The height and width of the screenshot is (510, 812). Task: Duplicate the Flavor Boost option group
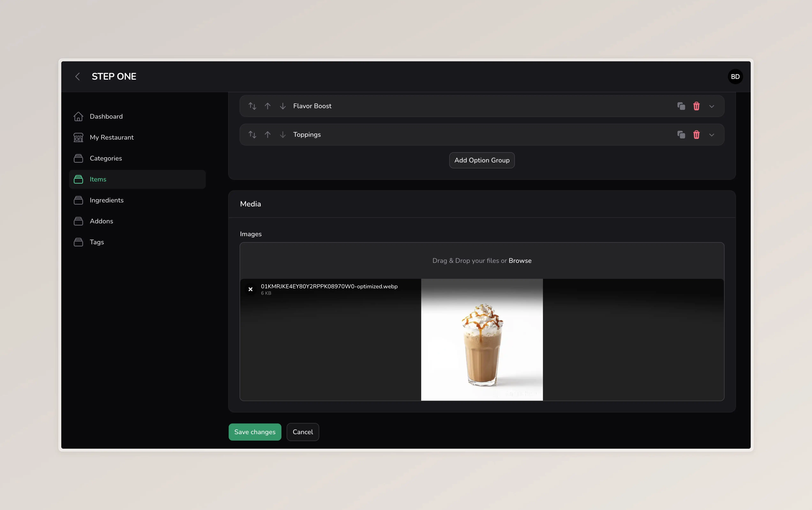coord(681,106)
